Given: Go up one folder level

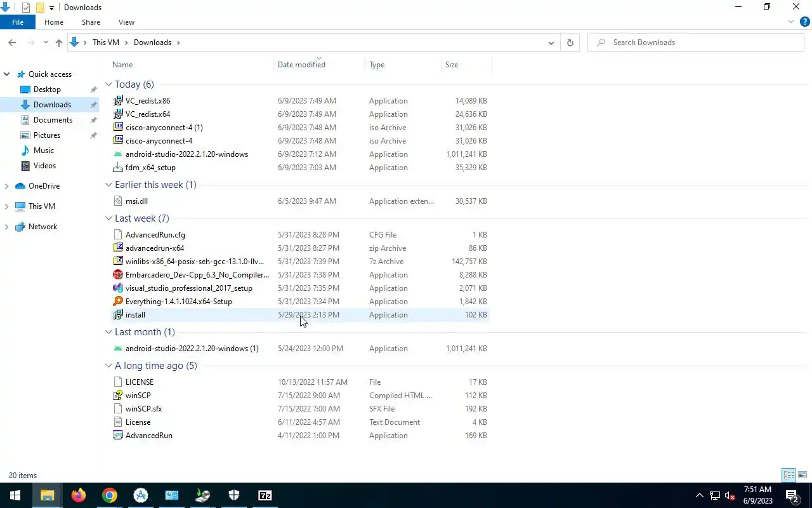Looking at the screenshot, I should pos(59,43).
